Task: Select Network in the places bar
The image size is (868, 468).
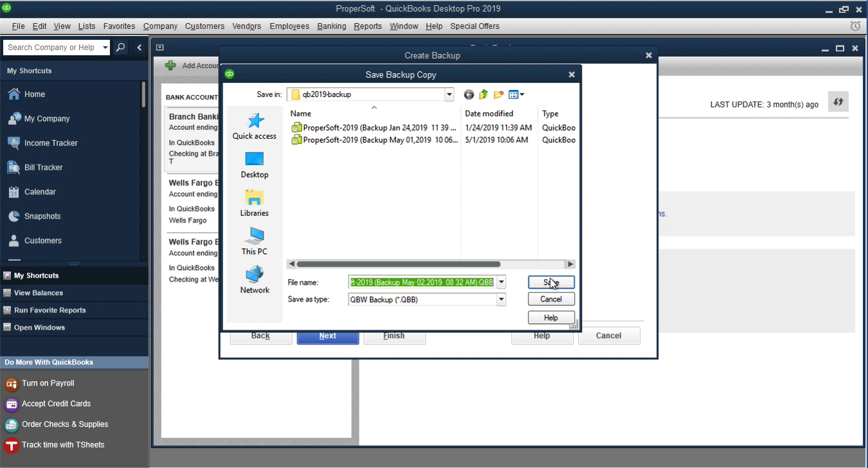Action: (255, 280)
